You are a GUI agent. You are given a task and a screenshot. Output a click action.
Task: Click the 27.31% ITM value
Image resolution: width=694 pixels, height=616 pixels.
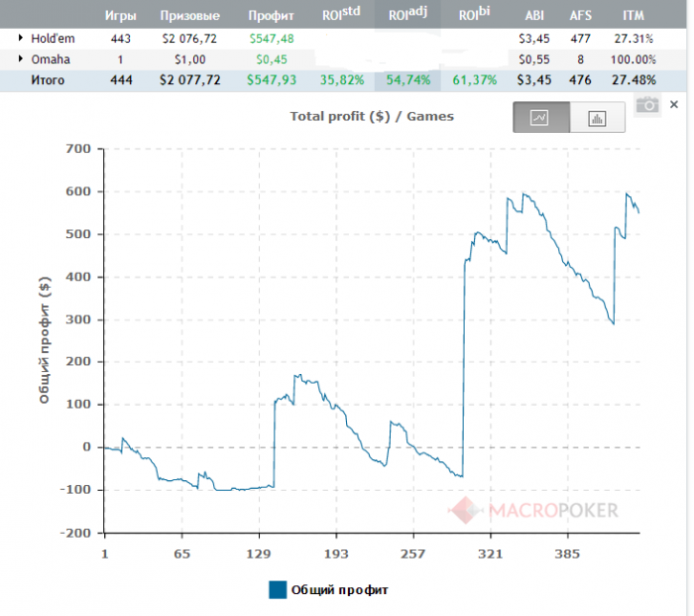click(634, 39)
